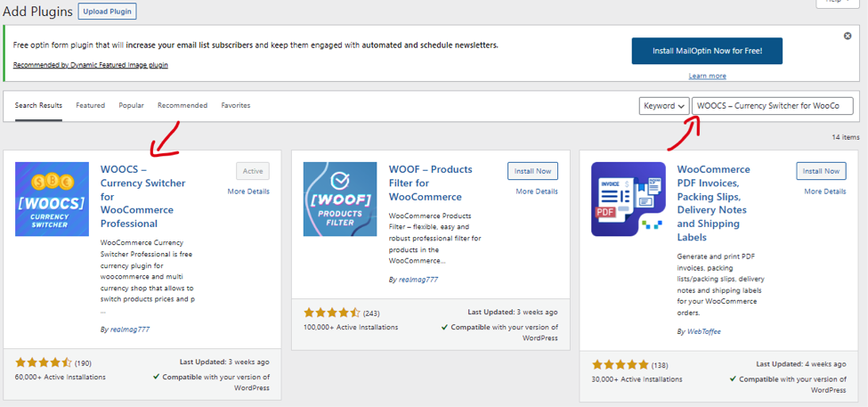Viewport: 868px width, 407px height.
Task: Click the Active button for WOOCS
Action: pos(253,171)
